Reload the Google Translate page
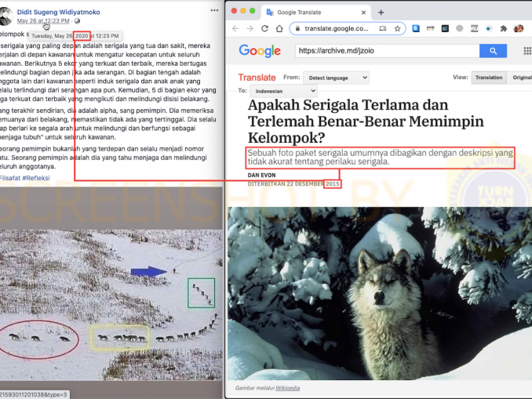The width and height of the screenshot is (532, 399). pos(264,28)
